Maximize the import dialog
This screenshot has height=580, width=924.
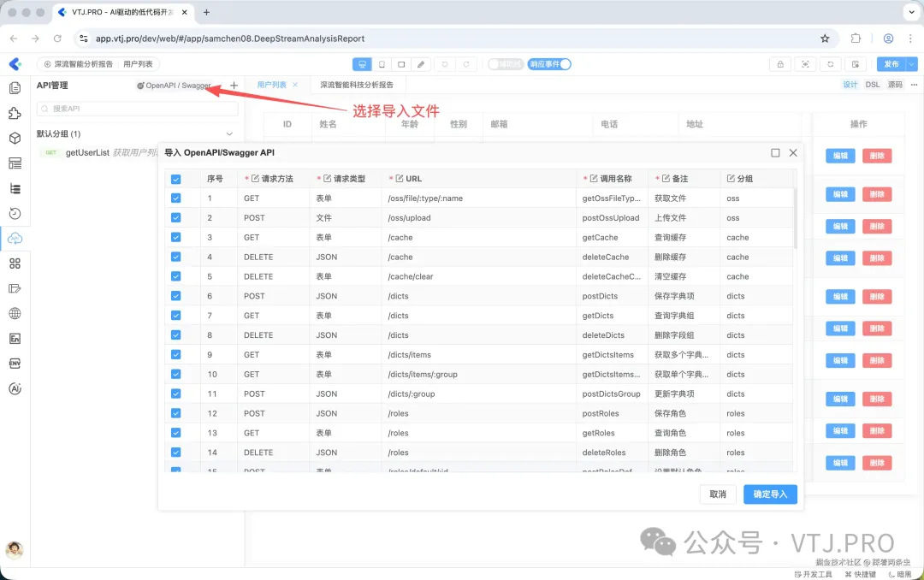775,152
